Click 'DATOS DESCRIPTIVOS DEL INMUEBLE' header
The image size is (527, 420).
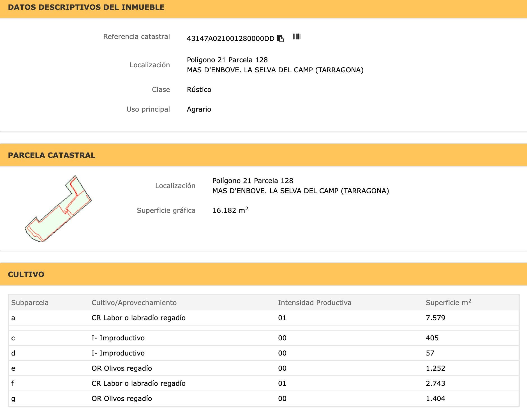[x=86, y=7]
